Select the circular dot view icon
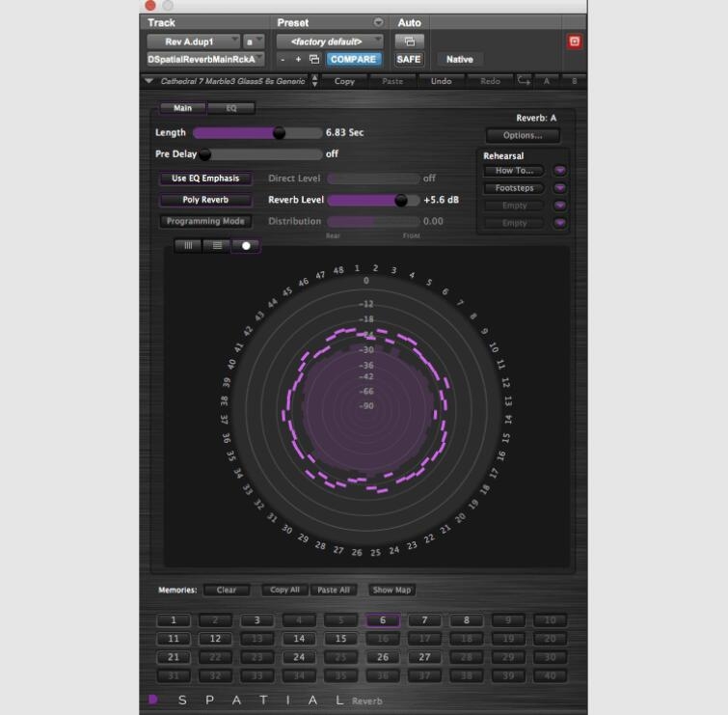728x715 pixels. 246,245
